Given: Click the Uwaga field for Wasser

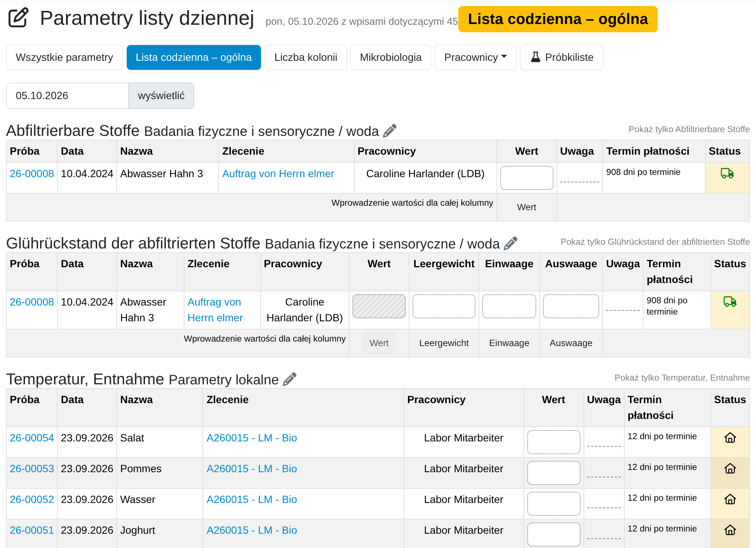Looking at the screenshot, I should coord(604,500).
